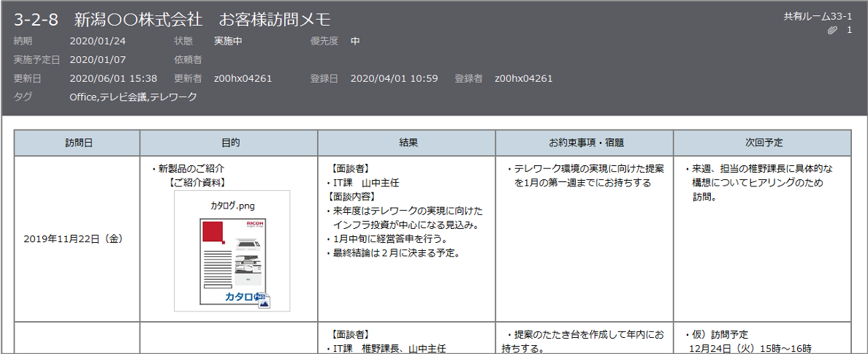The width and height of the screenshot is (868, 354).
Task: Select the title 新潟〇〇株式会社 お客様訪問メモ
Action: (202, 20)
